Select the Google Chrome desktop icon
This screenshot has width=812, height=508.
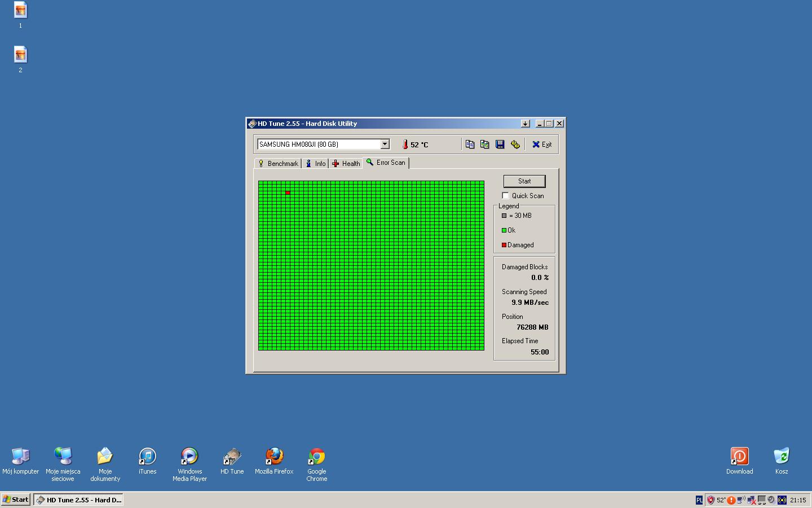click(317, 465)
